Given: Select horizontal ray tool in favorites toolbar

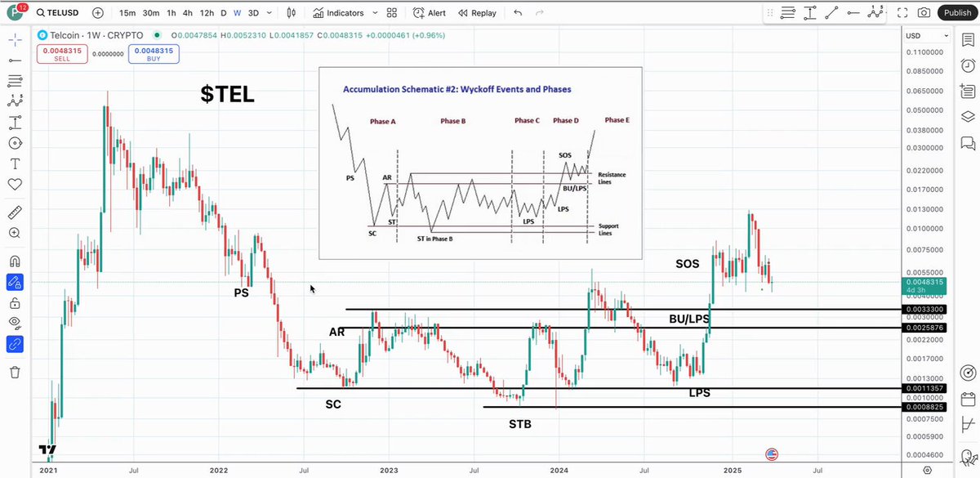Looking at the screenshot, I should pyautogui.click(x=788, y=13).
